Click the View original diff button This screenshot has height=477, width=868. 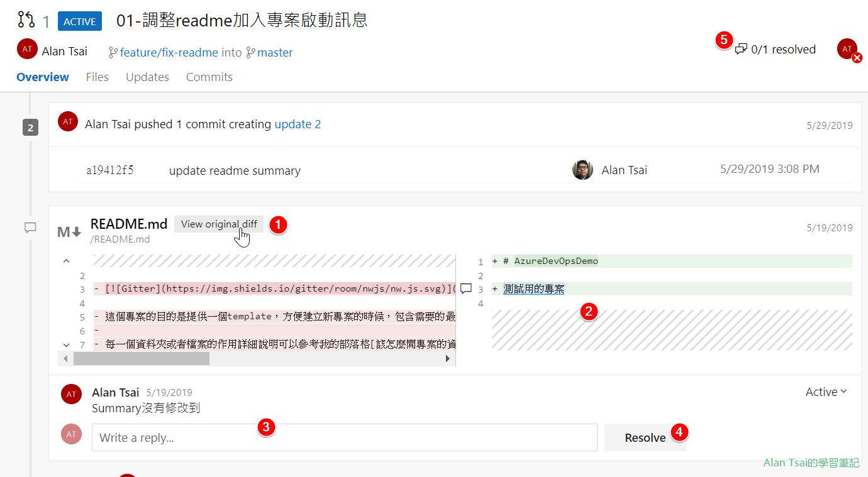[219, 224]
